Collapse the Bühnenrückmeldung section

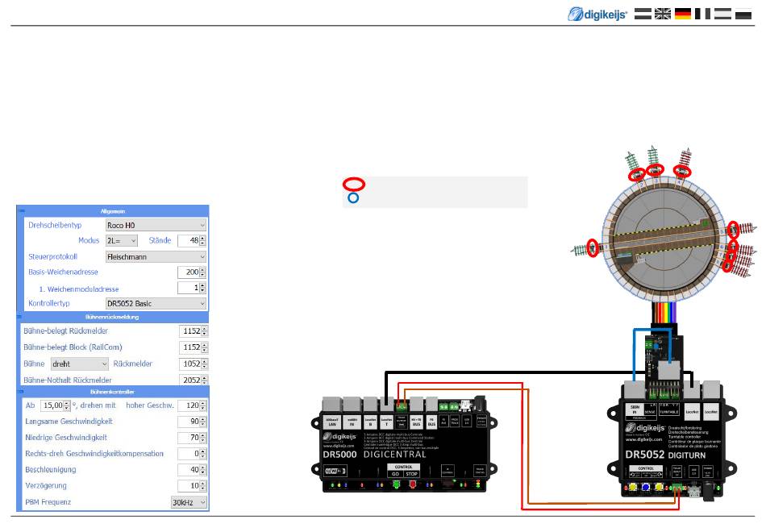[20, 317]
